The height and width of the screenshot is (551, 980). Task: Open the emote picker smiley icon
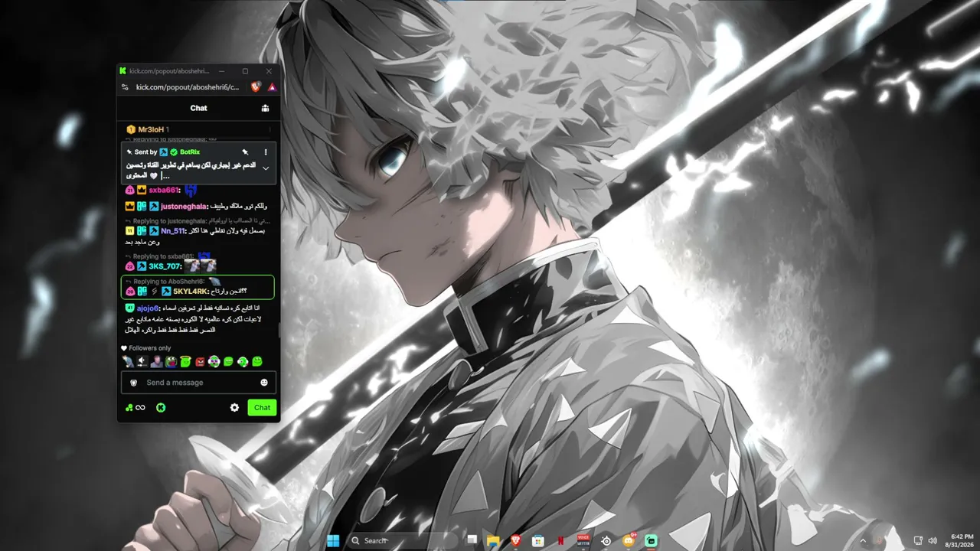(x=264, y=383)
